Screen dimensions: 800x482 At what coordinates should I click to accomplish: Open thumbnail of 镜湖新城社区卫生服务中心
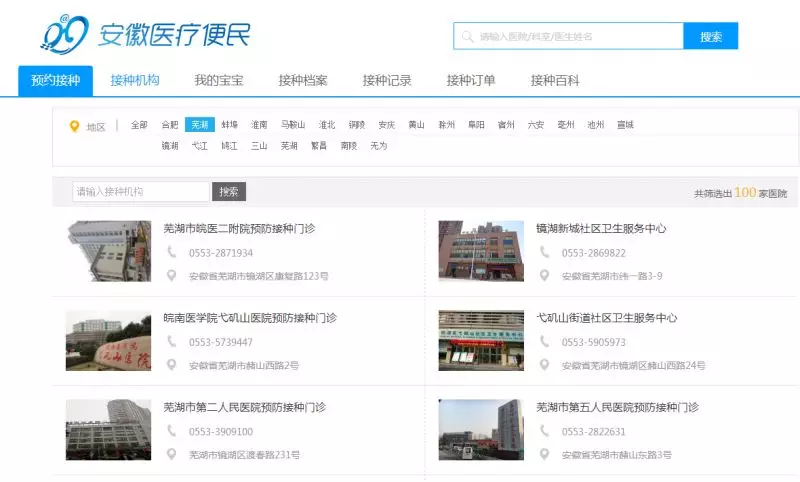pos(481,251)
